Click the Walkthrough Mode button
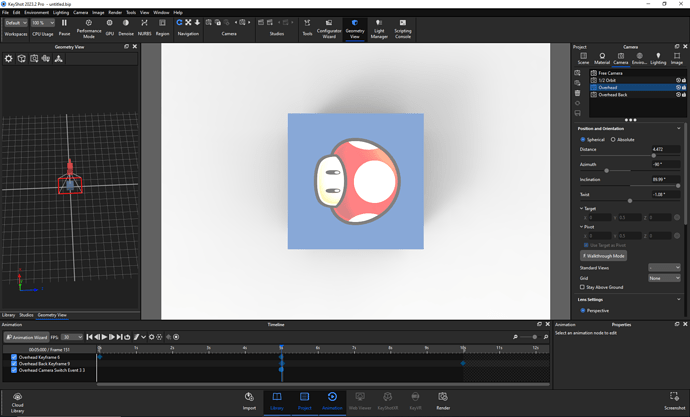 pyautogui.click(x=603, y=256)
